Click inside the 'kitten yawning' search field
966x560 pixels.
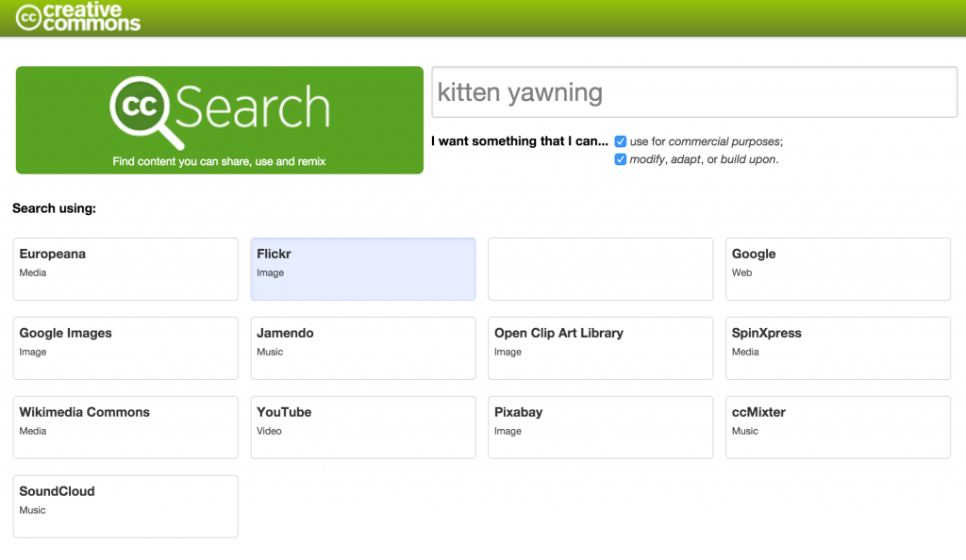[x=694, y=91]
